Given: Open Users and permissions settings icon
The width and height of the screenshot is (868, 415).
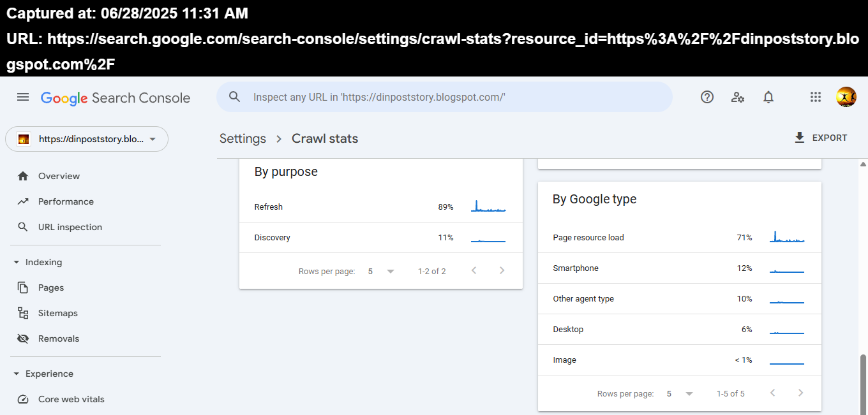Looking at the screenshot, I should pyautogui.click(x=738, y=97).
